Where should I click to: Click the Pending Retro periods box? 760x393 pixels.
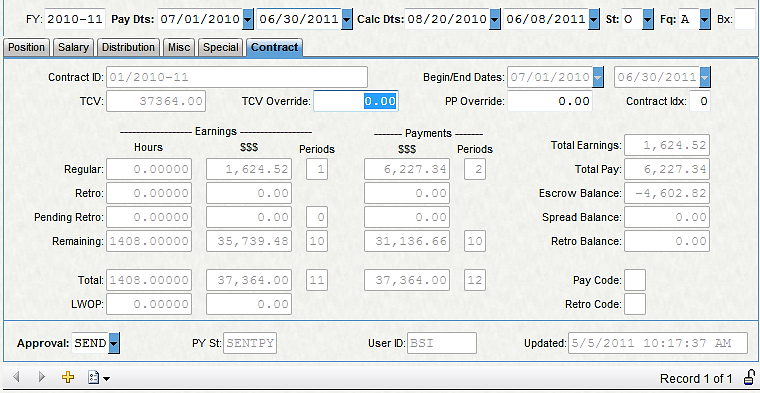[x=317, y=217]
